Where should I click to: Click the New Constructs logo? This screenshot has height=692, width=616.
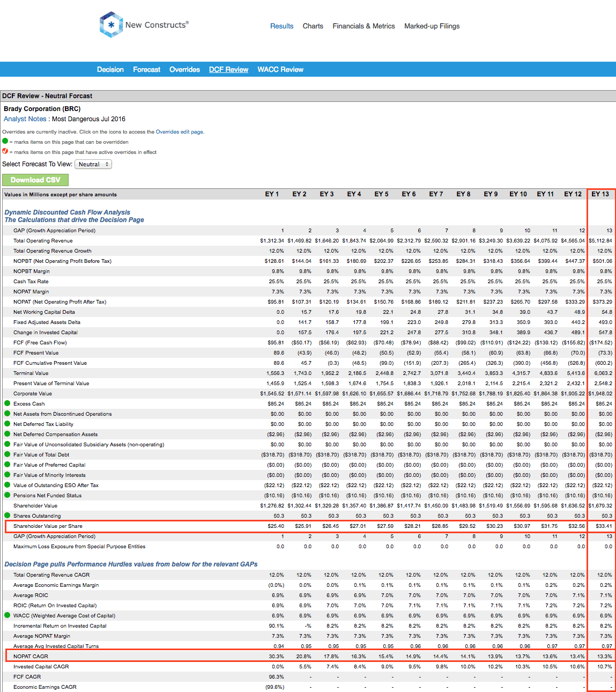(144, 25)
